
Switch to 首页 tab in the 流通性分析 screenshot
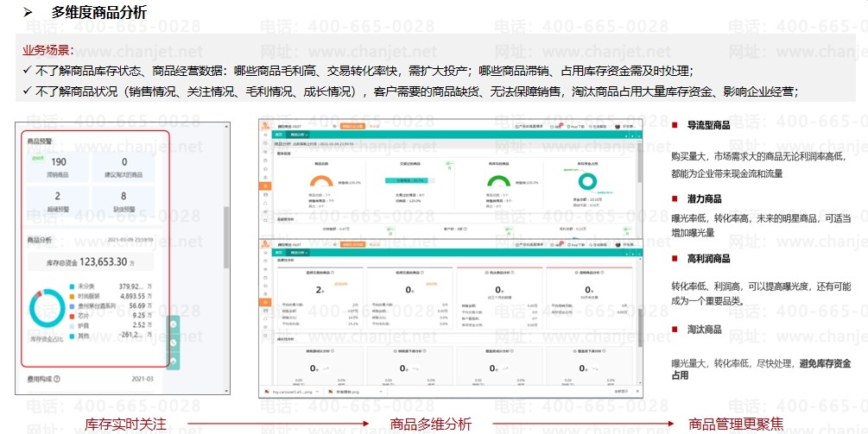[x=280, y=252]
